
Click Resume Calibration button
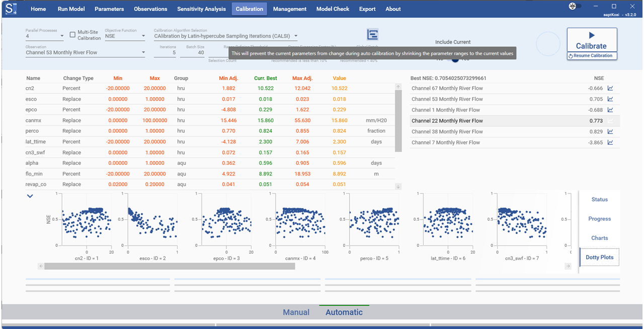pyautogui.click(x=592, y=56)
